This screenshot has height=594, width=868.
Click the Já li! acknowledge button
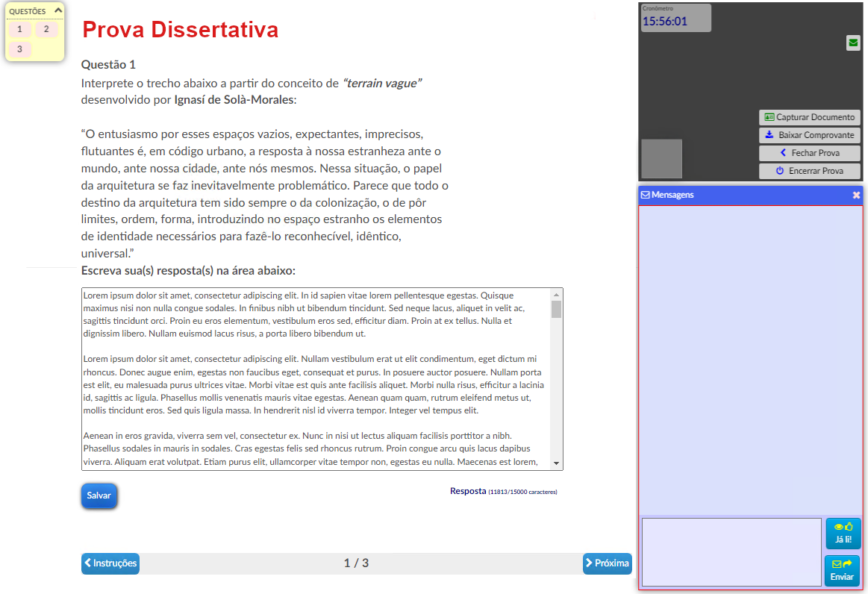point(843,534)
